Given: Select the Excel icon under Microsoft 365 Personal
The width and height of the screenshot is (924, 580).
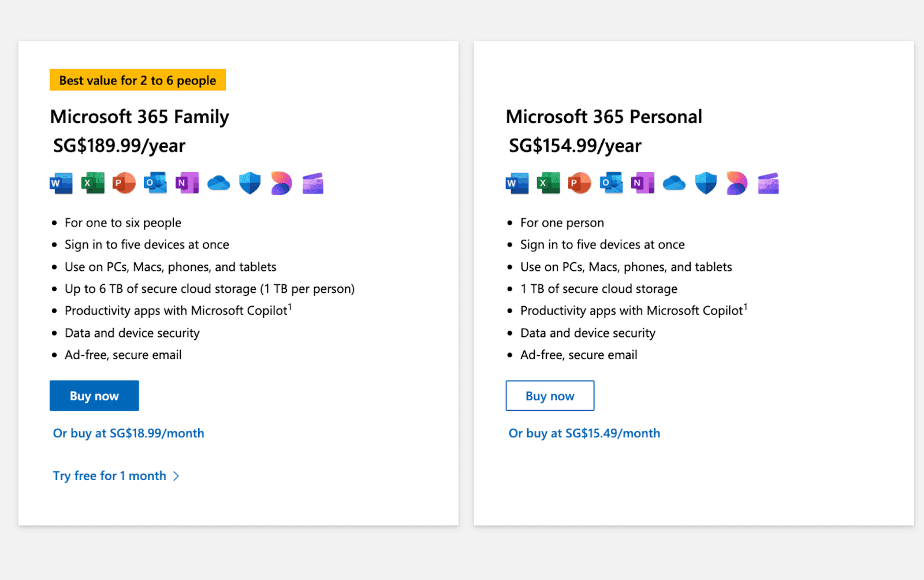Looking at the screenshot, I should 548,183.
